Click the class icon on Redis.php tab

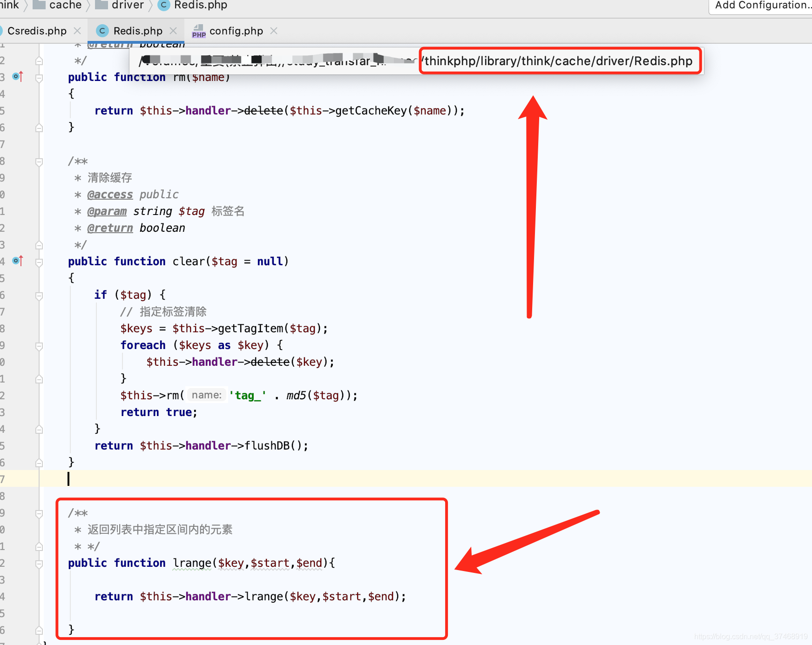[x=102, y=31]
